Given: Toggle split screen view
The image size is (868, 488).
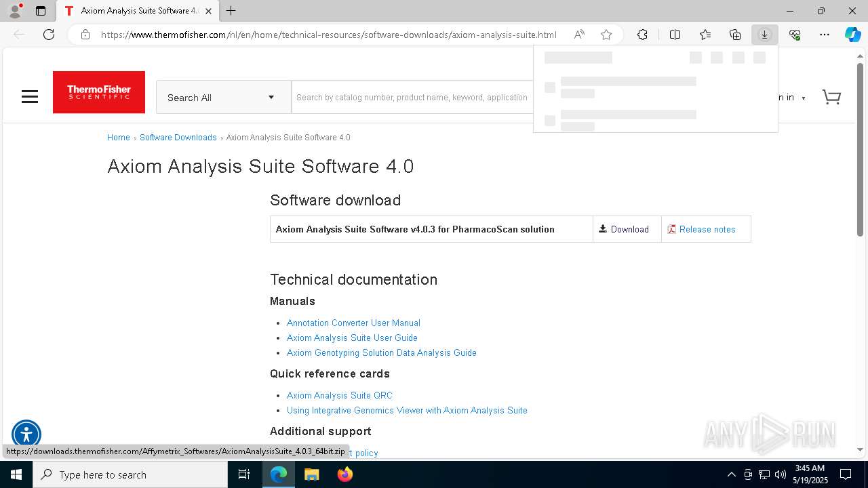Looking at the screenshot, I should click(x=675, y=35).
